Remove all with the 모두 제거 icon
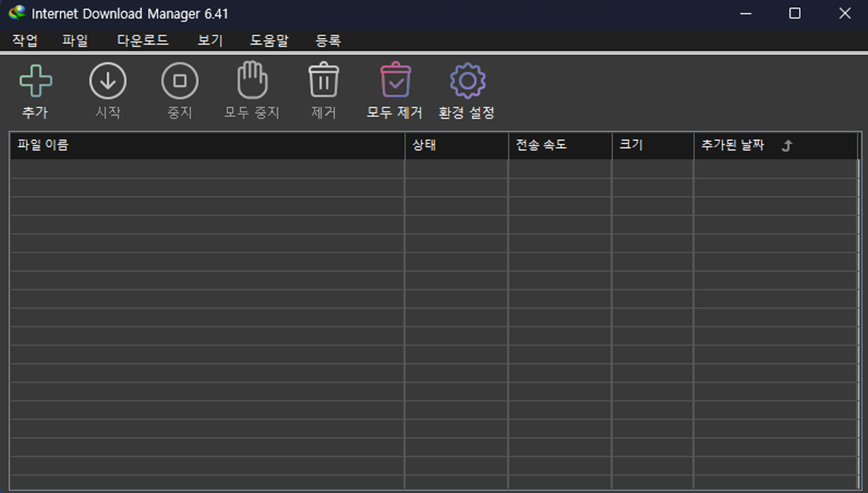Screen dimensions: 868x493 tap(396, 80)
